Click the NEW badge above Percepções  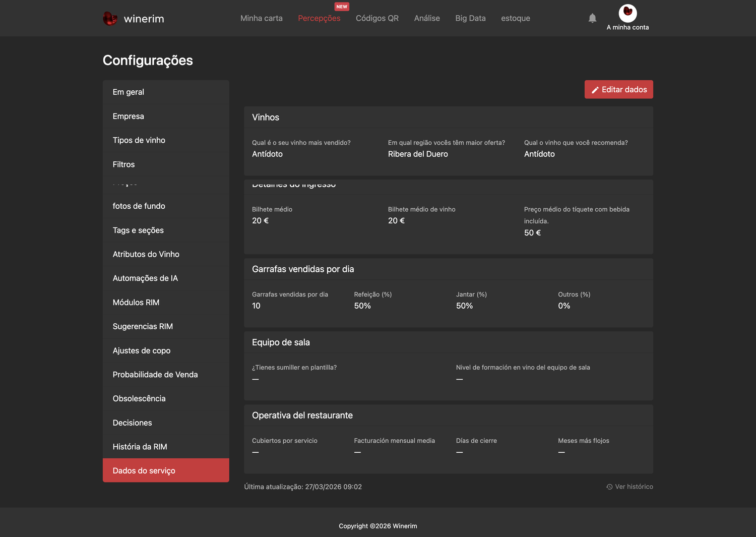click(x=342, y=7)
